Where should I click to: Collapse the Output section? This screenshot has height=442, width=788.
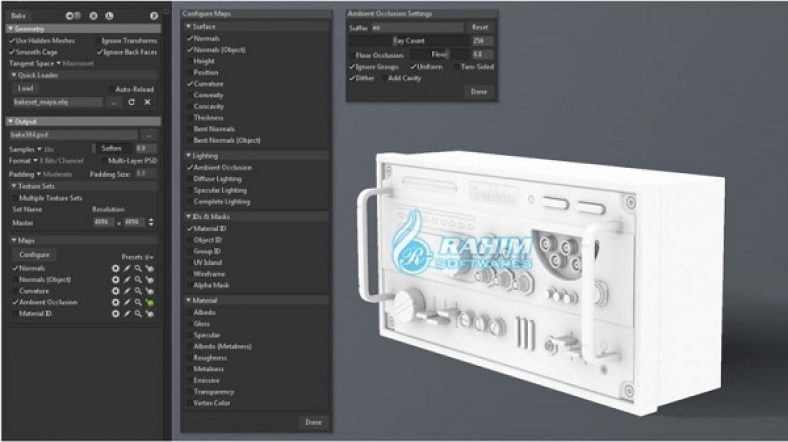pyautogui.click(x=10, y=122)
